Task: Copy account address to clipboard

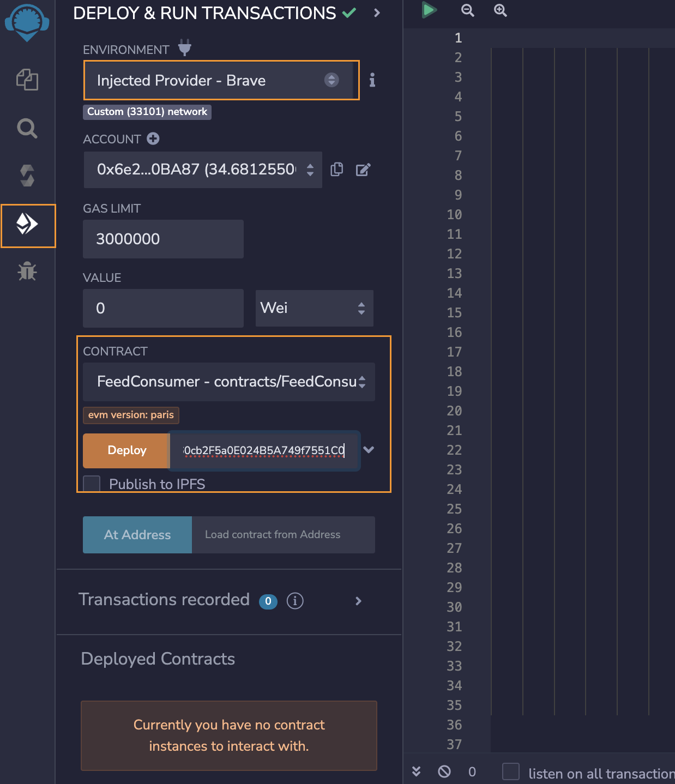Action: [x=337, y=170]
